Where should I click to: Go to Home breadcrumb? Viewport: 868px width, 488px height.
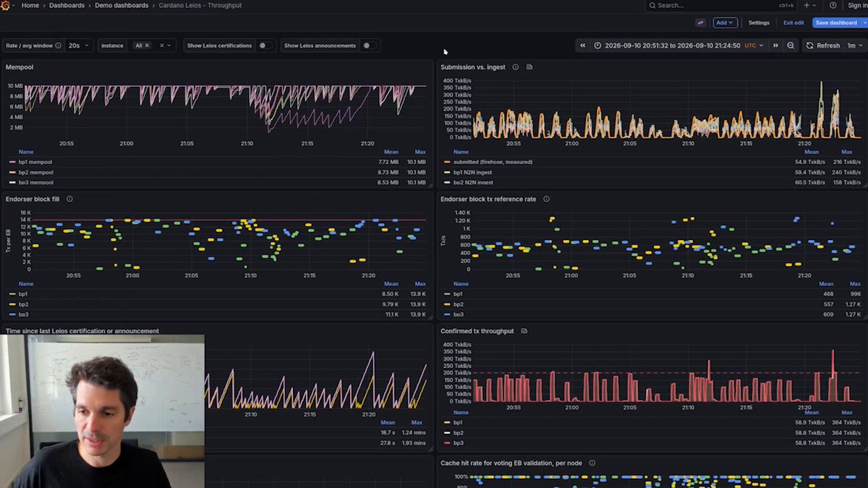pyautogui.click(x=30, y=5)
